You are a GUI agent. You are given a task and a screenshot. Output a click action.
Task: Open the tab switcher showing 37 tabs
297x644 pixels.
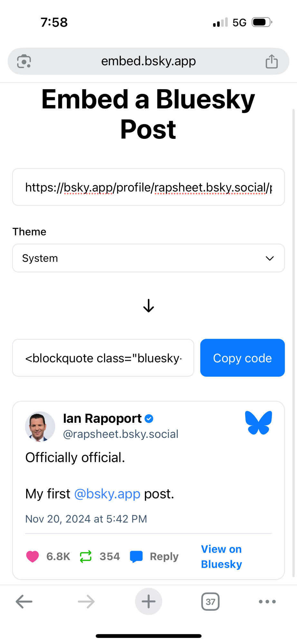click(210, 601)
